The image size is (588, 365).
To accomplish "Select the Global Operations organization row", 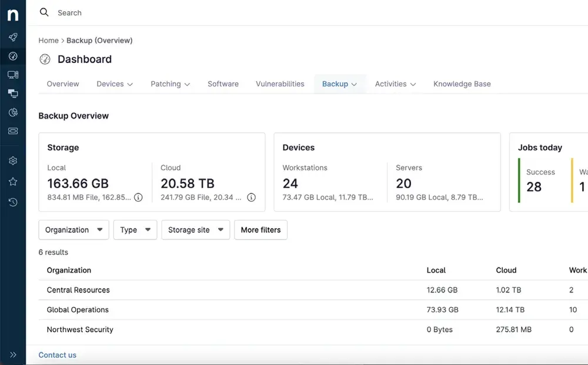I will [313, 310].
